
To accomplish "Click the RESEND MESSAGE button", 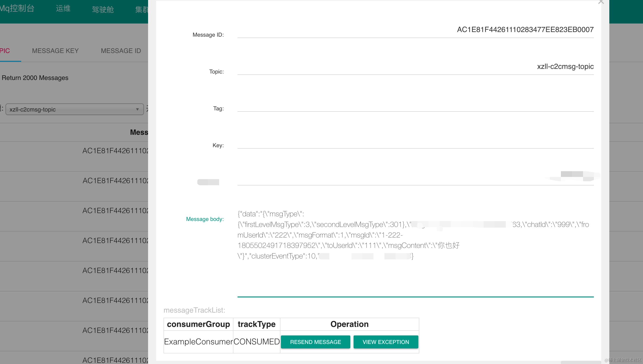I will pos(315,342).
